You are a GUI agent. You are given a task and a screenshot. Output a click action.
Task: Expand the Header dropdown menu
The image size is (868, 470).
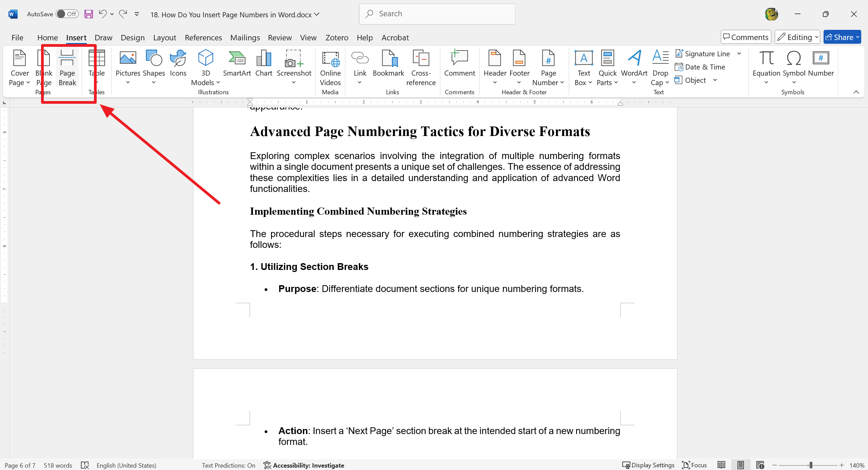(494, 83)
